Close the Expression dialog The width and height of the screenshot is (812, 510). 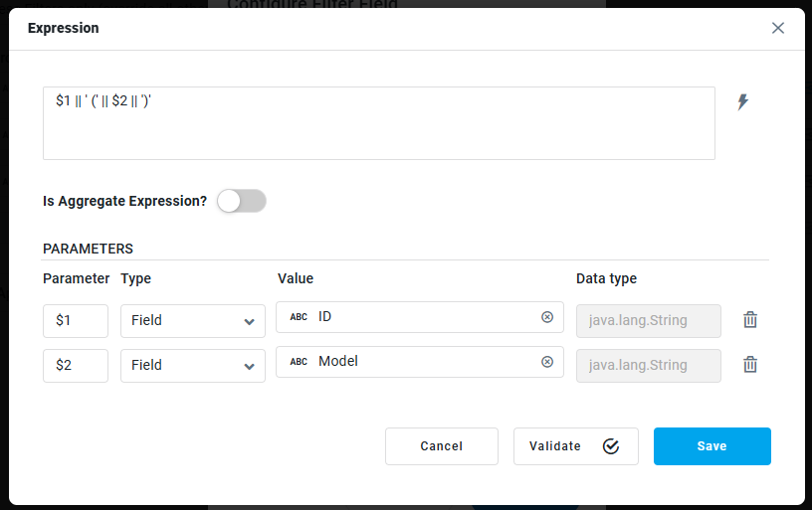tap(778, 28)
